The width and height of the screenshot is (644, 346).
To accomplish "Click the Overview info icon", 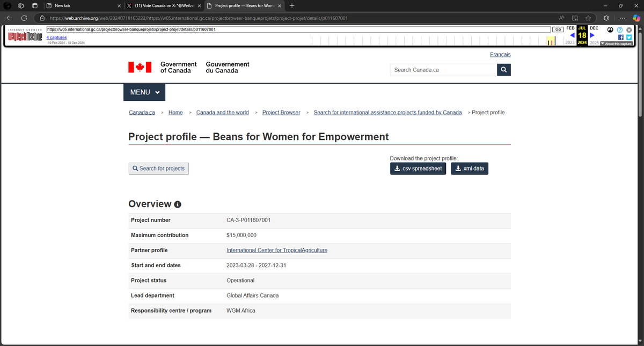I will tap(178, 204).
